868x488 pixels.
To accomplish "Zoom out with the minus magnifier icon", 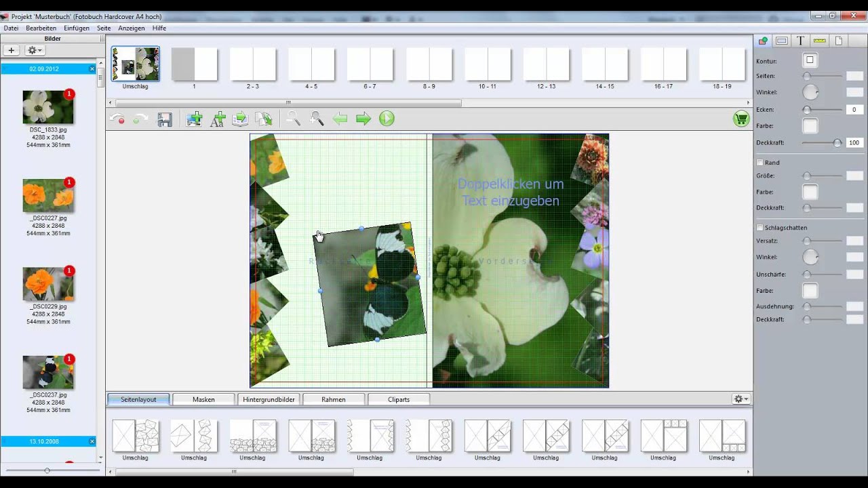I will 293,119.
